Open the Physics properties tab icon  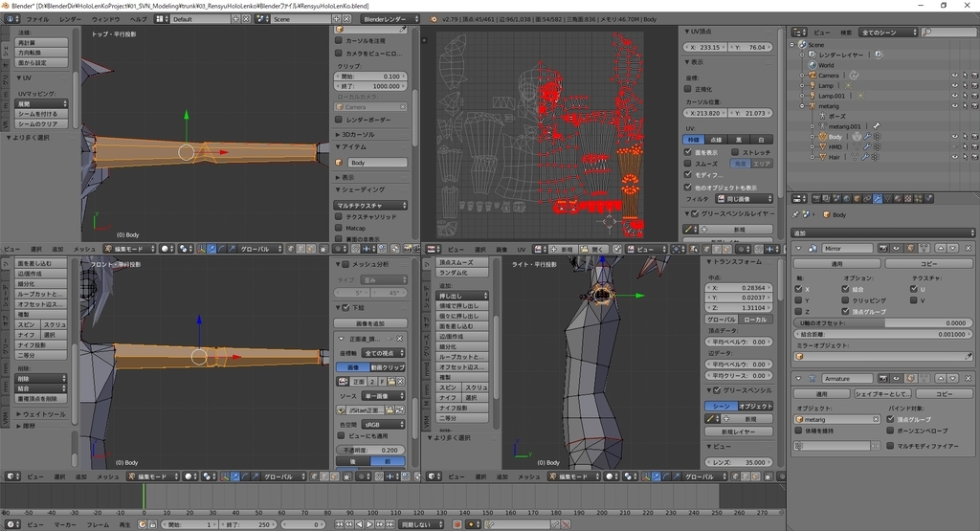pos(928,199)
